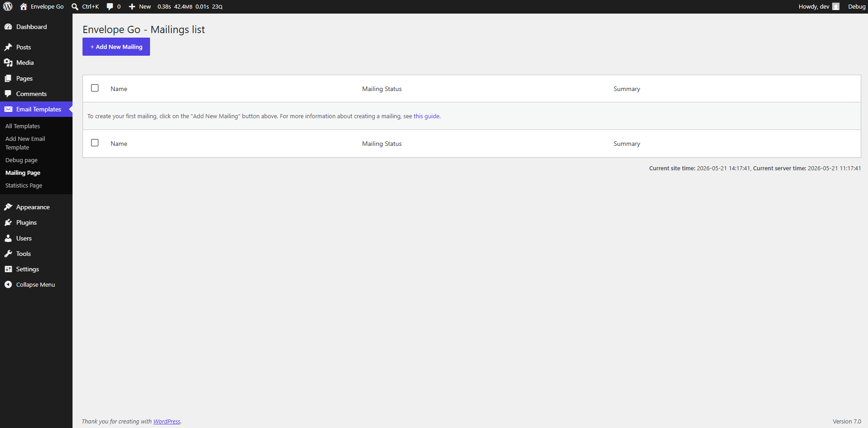
Task: Click the Comments sidebar icon
Action: (8, 94)
